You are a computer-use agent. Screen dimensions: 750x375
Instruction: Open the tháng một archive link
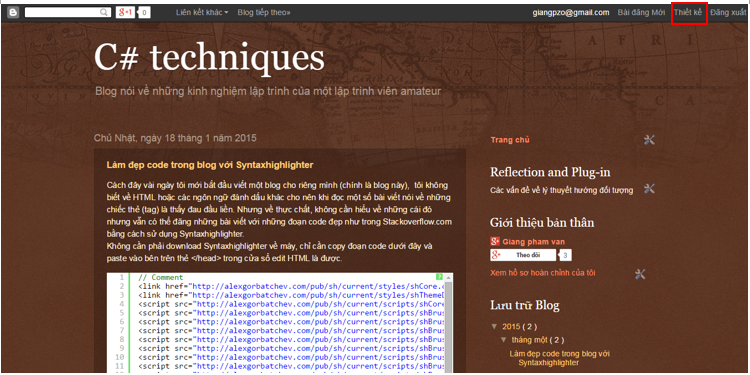tap(529, 341)
